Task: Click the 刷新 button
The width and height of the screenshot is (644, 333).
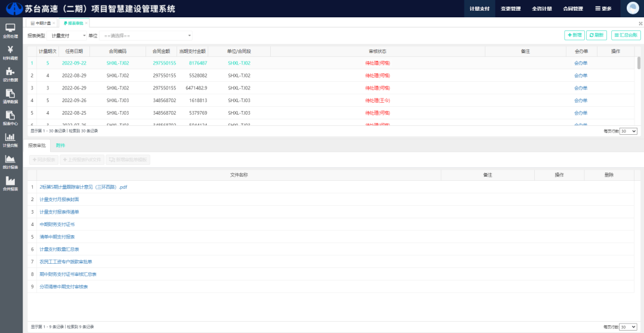Action: coord(596,35)
